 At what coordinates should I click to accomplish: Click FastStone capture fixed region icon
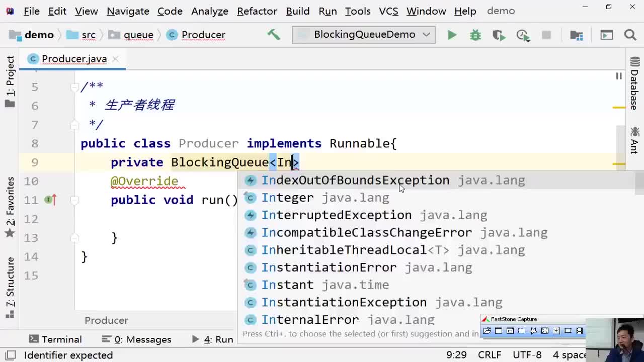coord(568,330)
